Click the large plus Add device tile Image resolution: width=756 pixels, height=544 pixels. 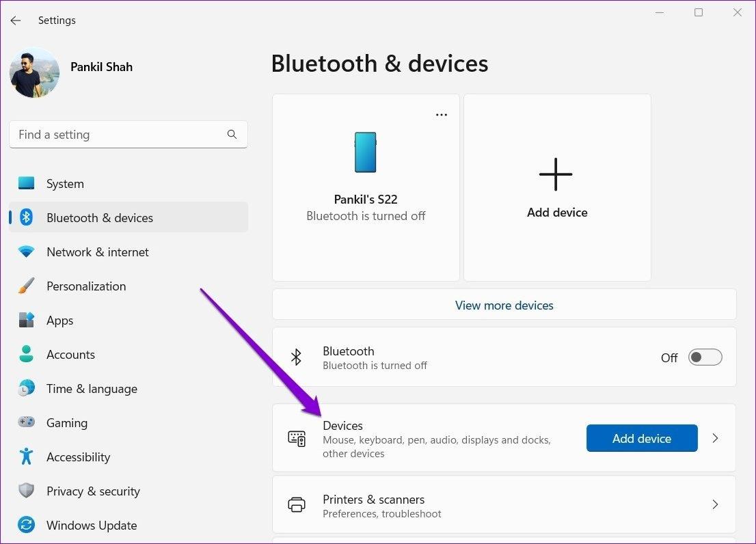(557, 187)
